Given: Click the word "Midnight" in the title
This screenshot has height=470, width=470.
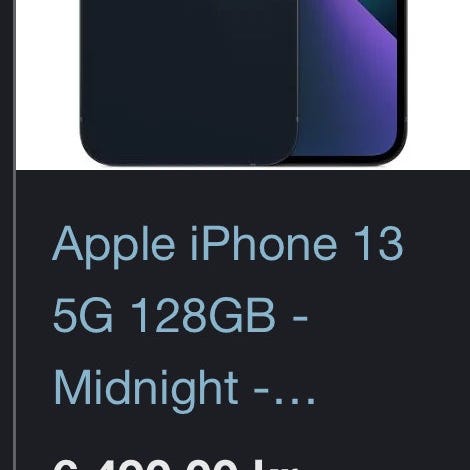Looking at the screenshot, I should click(x=146, y=390).
